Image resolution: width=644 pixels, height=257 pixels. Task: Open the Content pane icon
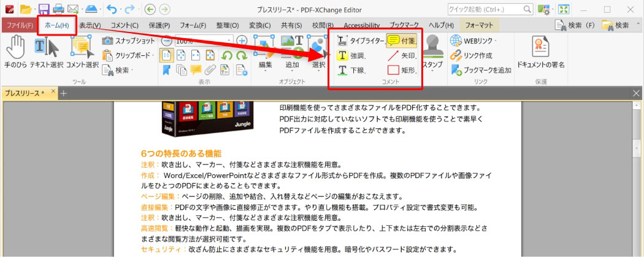pyautogui.click(x=225, y=70)
